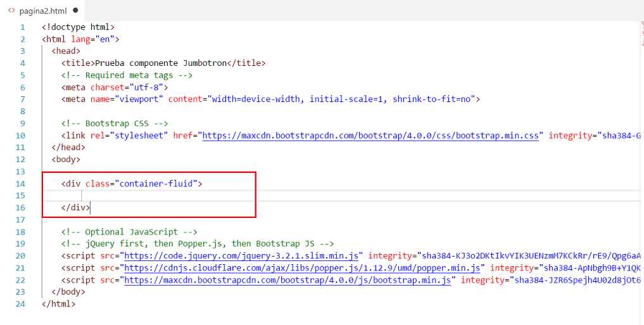Click the closing </html> tag
The width and height of the screenshot is (644, 325).
59,304
